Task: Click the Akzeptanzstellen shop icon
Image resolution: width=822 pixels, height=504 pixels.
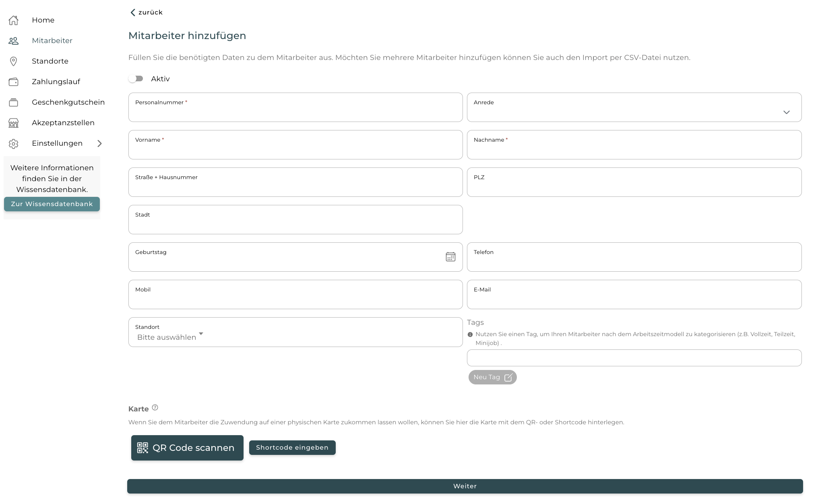Action: tap(13, 123)
